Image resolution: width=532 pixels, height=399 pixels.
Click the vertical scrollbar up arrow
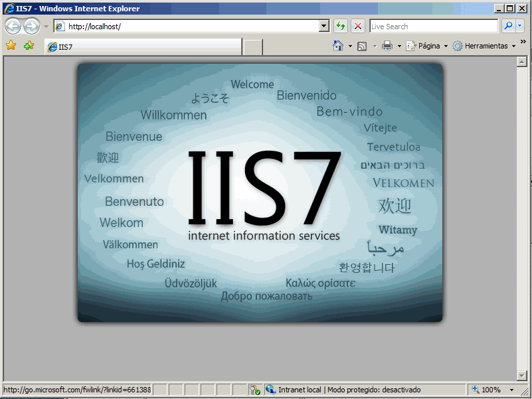click(521, 62)
